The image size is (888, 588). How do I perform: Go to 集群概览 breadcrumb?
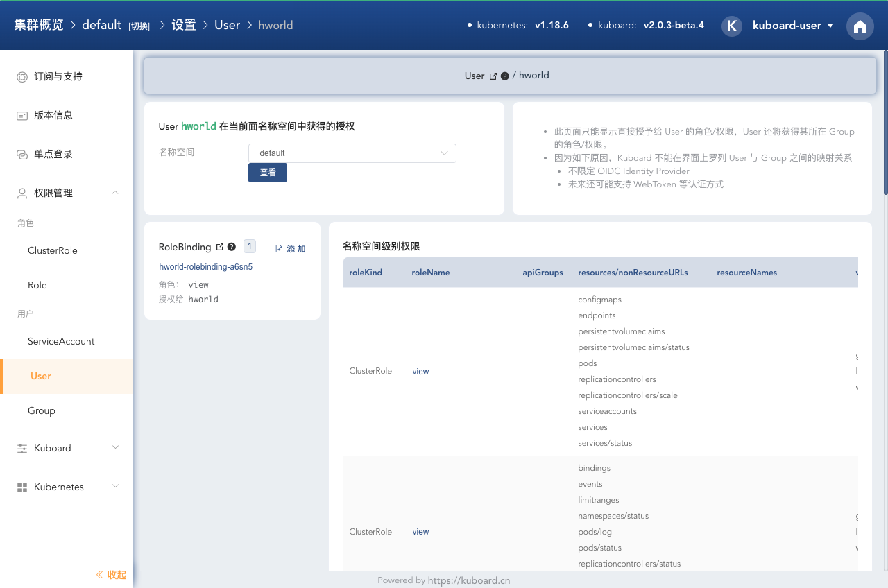tap(39, 25)
